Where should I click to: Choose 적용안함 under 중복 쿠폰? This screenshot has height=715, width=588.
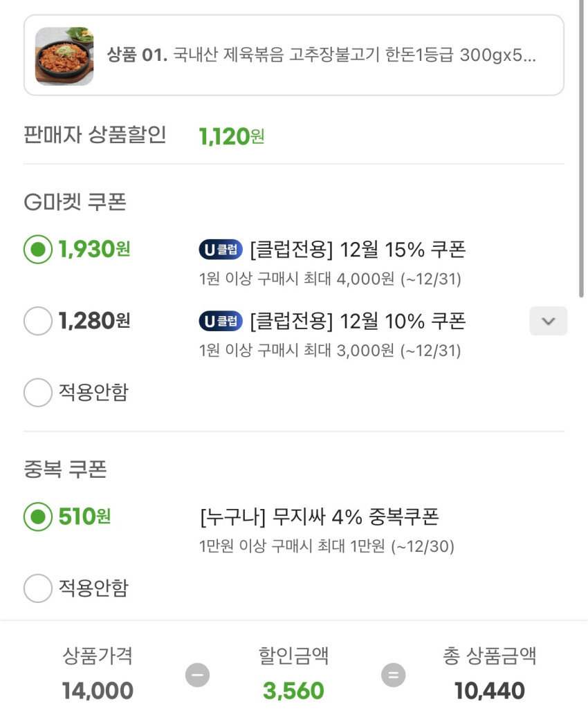pyautogui.click(x=38, y=588)
